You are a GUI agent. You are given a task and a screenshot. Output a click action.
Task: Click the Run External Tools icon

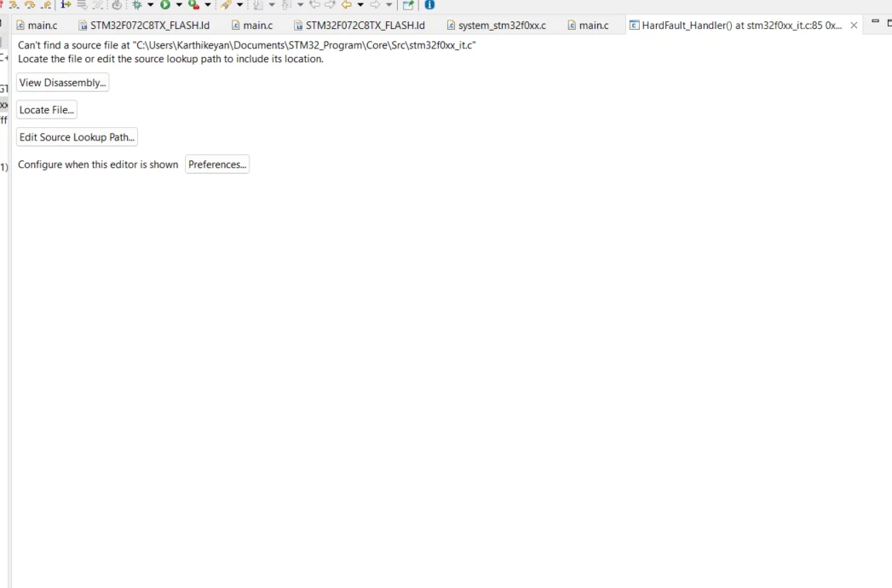pos(194,4)
